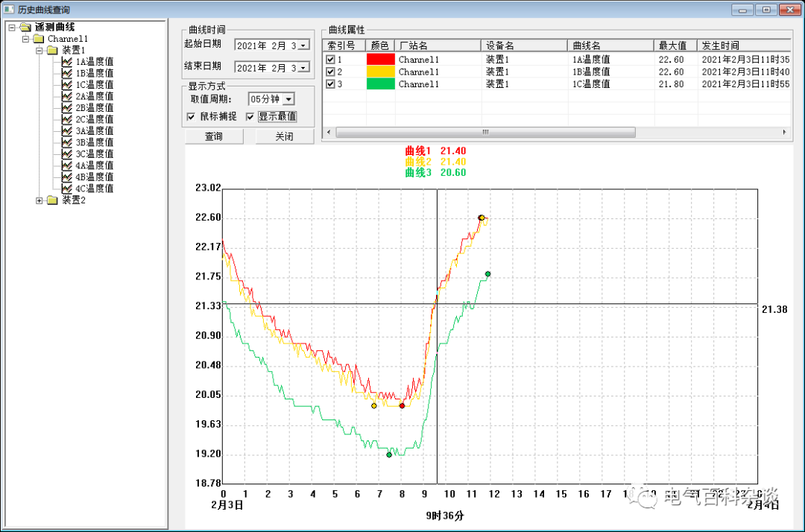The width and height of the screenshot is (805, 532).
Task: Click the 设备名 column header
Action: click(524, 45)
